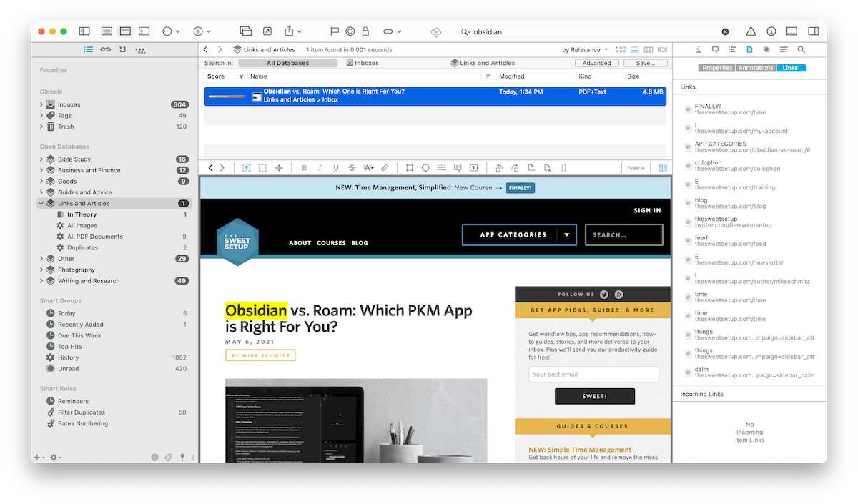Open the highlight color picker dropdown
The image size is (858, 504).
point(368,168)
